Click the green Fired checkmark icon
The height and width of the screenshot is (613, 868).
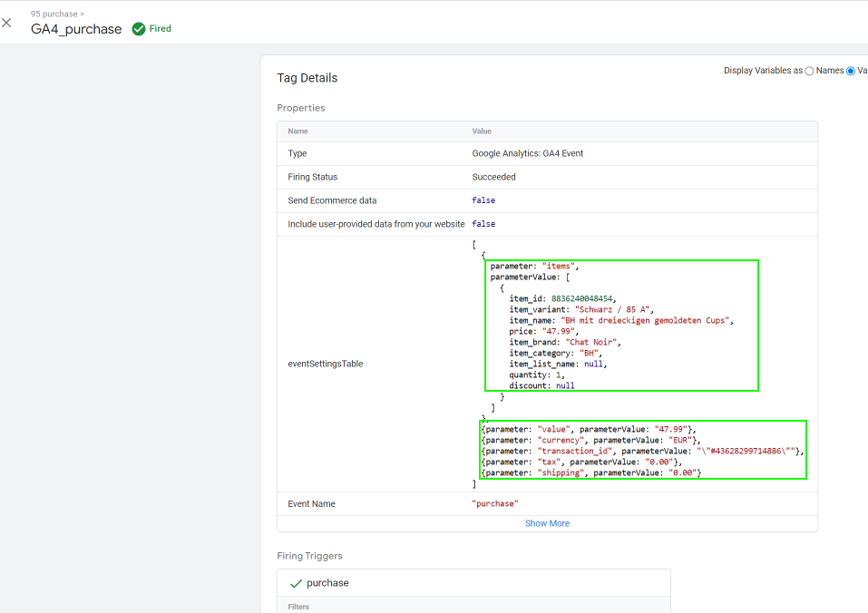click(139, 29)
